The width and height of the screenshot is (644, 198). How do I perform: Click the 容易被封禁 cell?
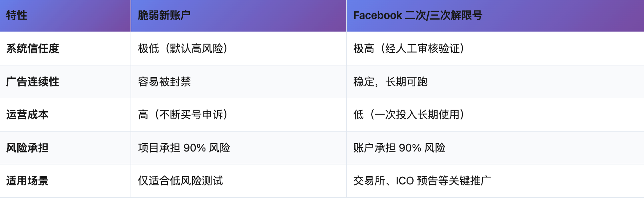pyautogui.click(x=164, y=82)
